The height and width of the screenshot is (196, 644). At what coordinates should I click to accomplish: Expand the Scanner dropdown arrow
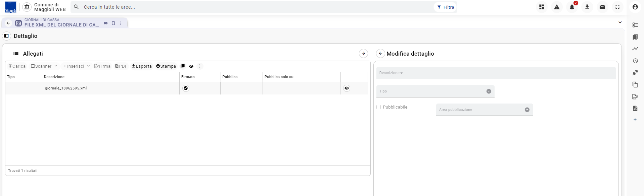(x=56, y=66)
